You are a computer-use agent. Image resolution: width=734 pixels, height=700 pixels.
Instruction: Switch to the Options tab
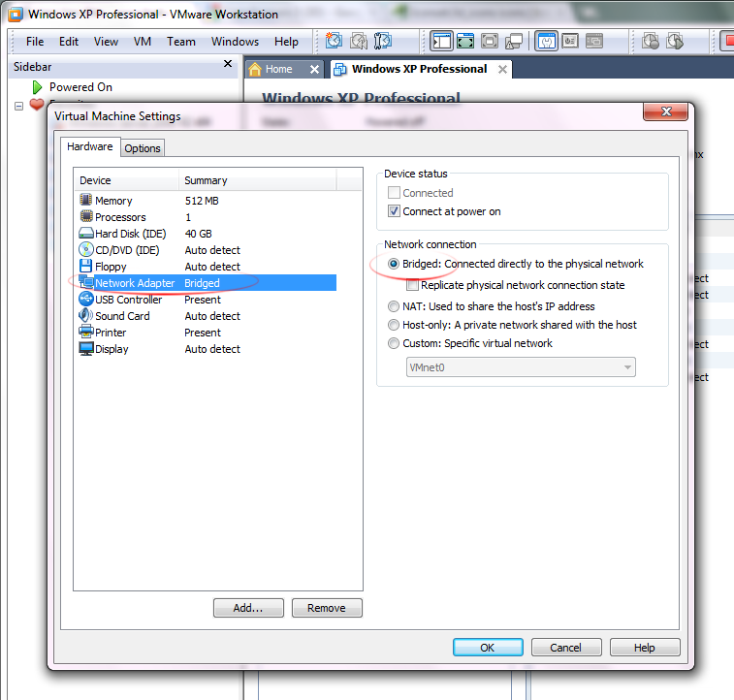[x=143, y=148]
